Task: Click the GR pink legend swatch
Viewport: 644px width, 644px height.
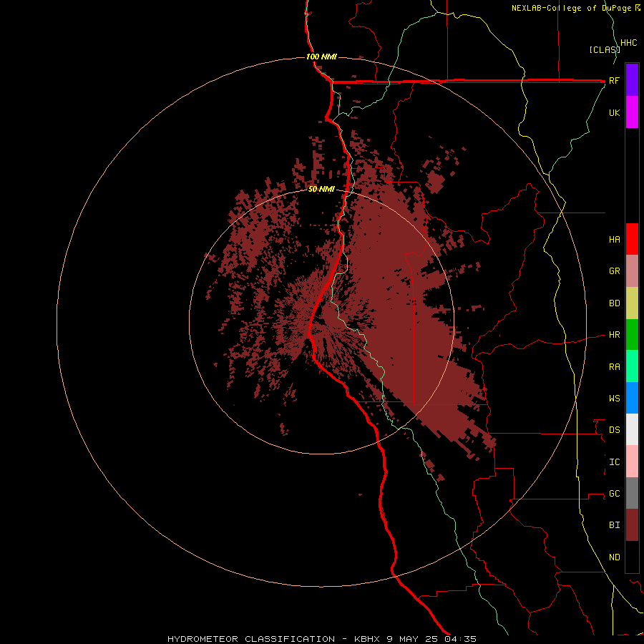Action: pos(632,271)
